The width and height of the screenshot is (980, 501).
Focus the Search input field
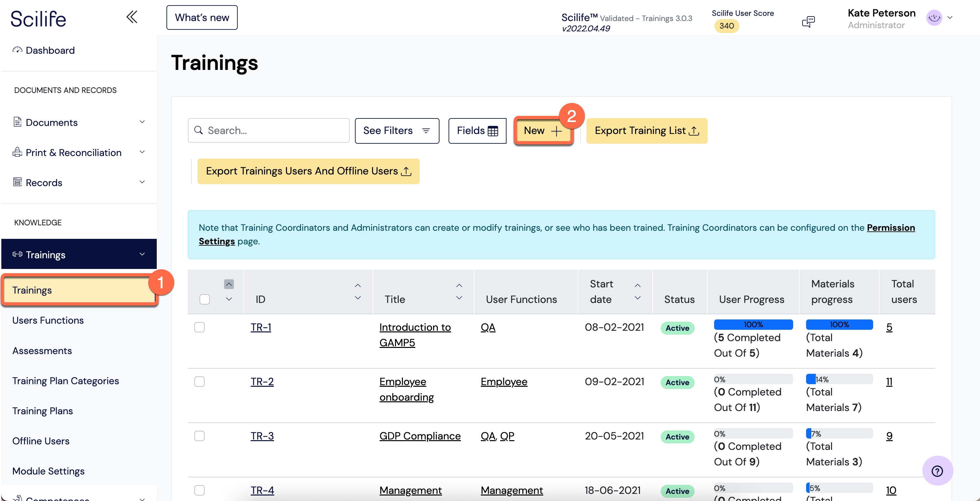pyautogui.click(x=268, y=130)
